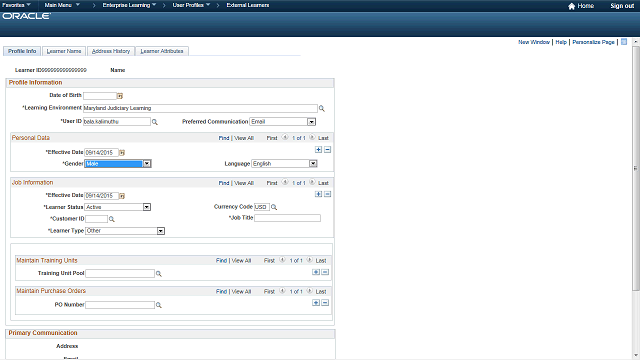Expand User Profiles breadcrumb menu
The height and width of the screenshot is (360, 640).
[191, 5]
